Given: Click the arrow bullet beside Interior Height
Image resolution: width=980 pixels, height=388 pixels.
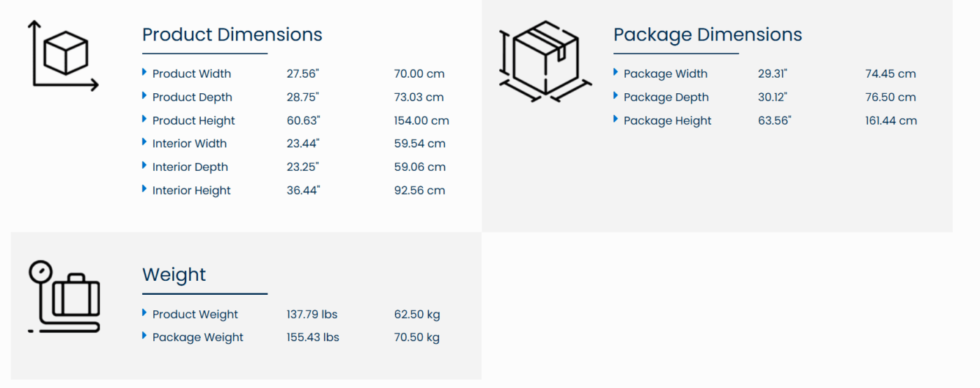Looking at the screenshot, I should pos(144,189).
